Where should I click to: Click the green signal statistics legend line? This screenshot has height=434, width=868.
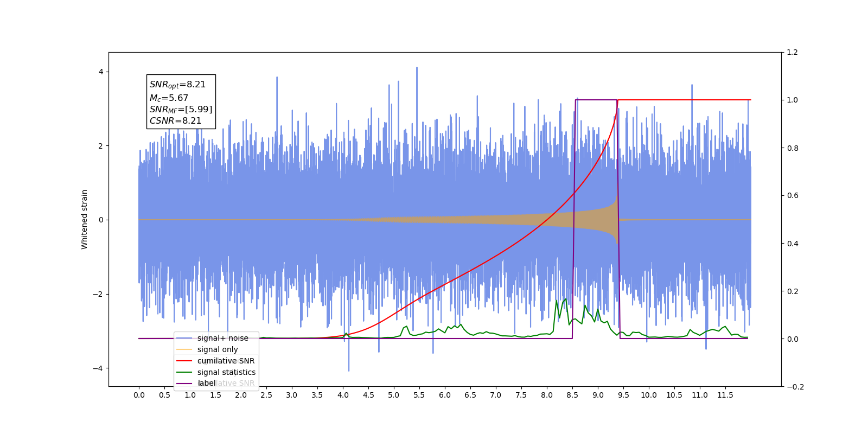184,372
